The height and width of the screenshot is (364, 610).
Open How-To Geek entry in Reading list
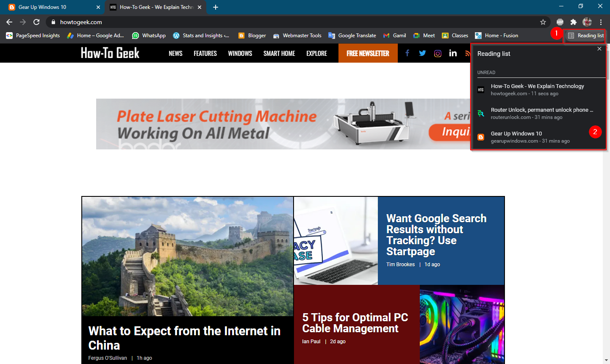538,89
